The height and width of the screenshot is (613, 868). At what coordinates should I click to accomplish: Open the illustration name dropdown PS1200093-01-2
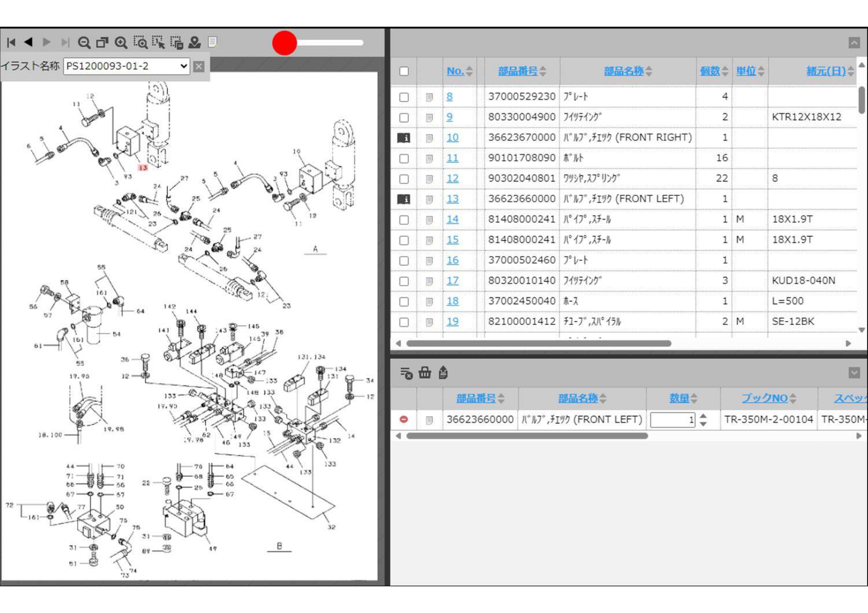coord(127,66)
